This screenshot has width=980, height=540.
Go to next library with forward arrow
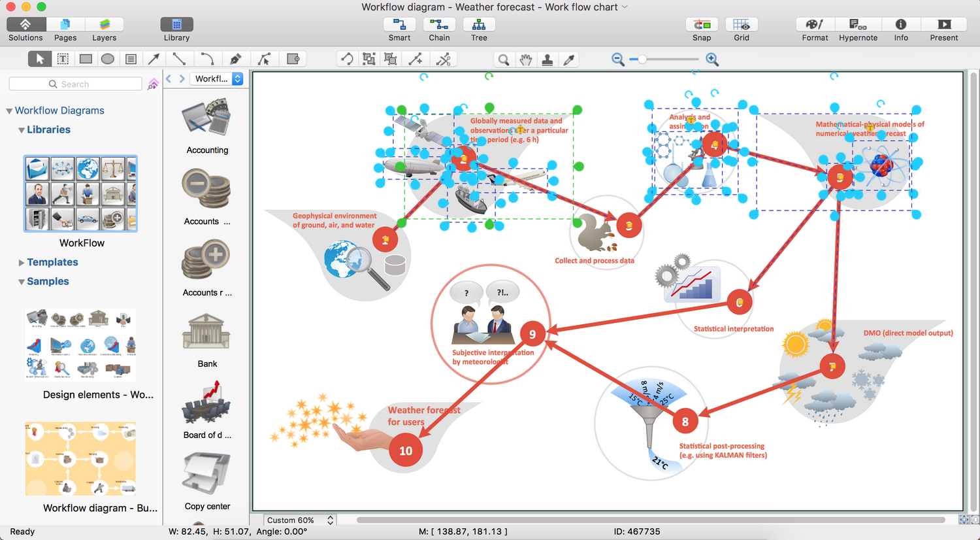182,79
